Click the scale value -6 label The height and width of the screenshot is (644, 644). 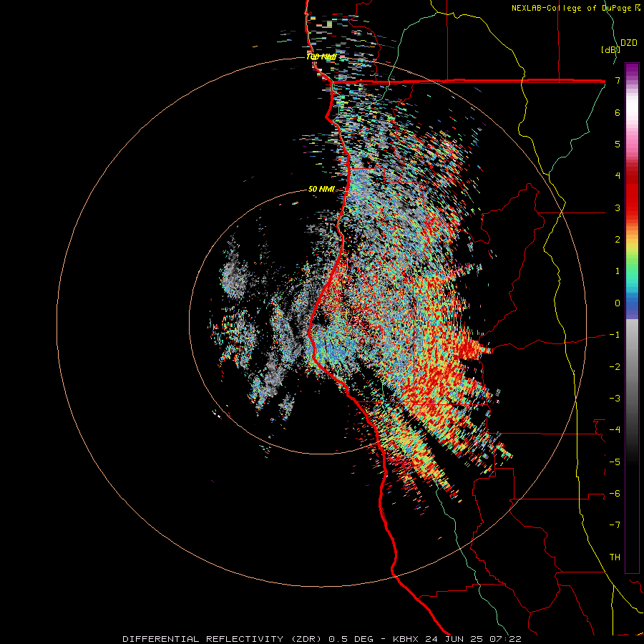(615, 494)
